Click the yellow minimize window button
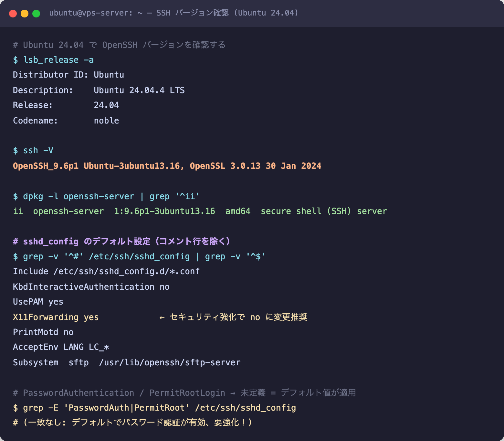 coord(25,14)
